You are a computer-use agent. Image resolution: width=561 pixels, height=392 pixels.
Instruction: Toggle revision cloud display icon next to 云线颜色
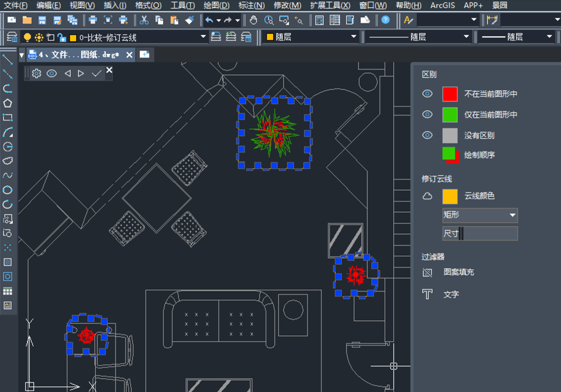point(427,196)
